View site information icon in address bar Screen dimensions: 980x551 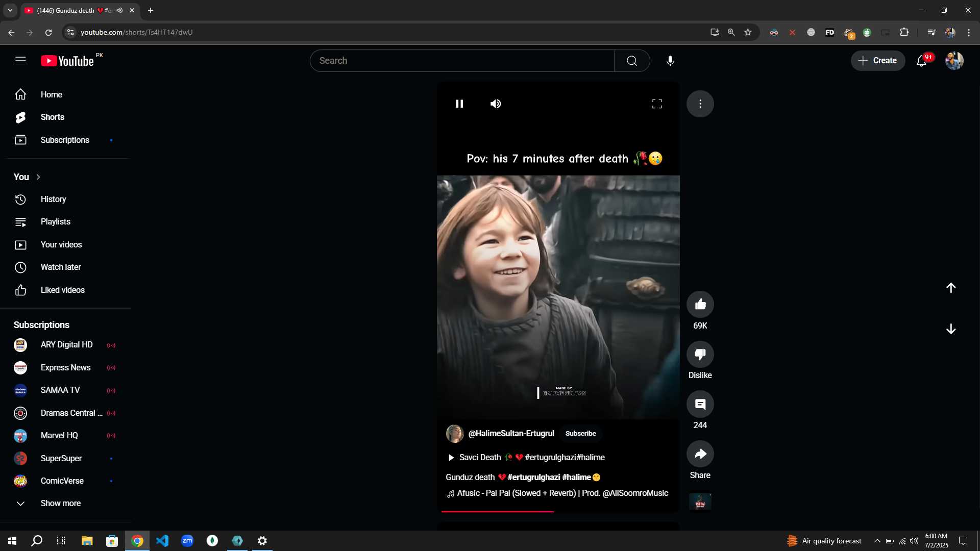click(x=70, y=32)
